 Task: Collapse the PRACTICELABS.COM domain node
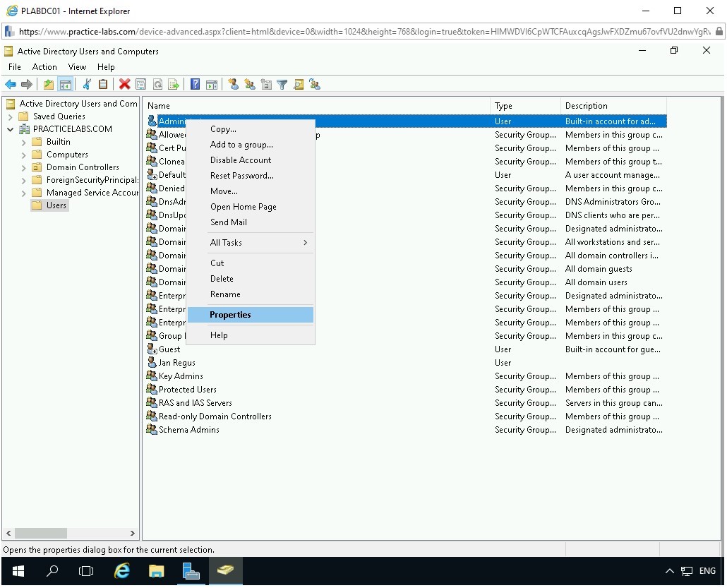coord(10,129)
